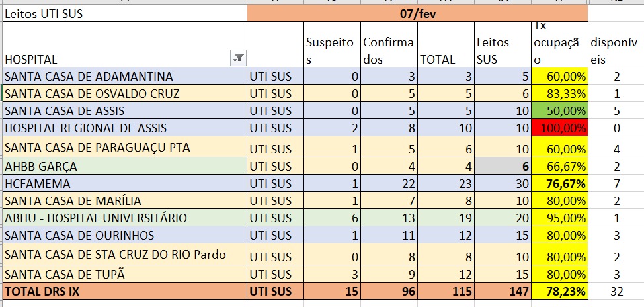Click the Leitos UTI SUS title cell
Screen dimensions: 644x307
(124, 13)
